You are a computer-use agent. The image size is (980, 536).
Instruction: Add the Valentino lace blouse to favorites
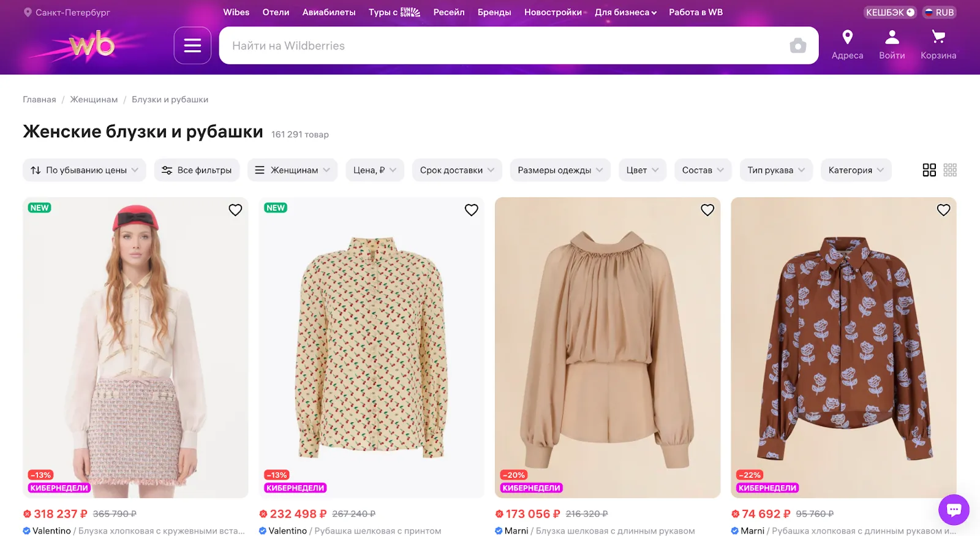pos(235,210)
